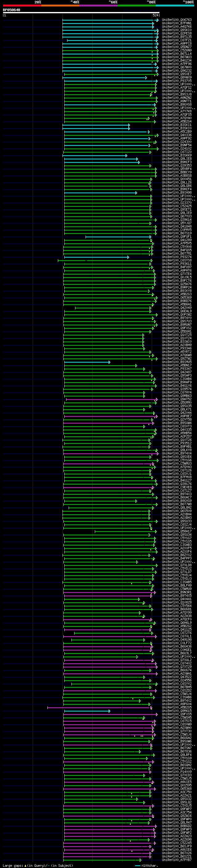Click the UniRef100_B6UAC7 label
This screenshot has width=197, height=868.
pyautogui.click(x=177, y=498)
